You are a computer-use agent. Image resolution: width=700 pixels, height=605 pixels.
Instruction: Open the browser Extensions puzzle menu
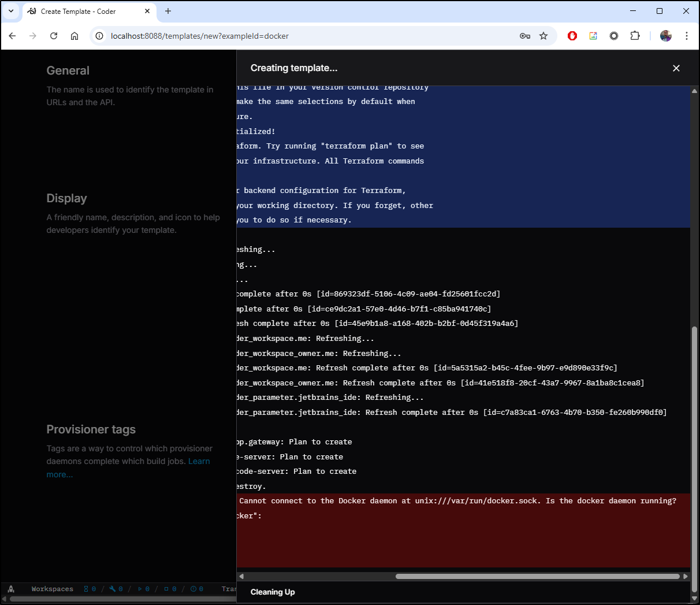635,36
